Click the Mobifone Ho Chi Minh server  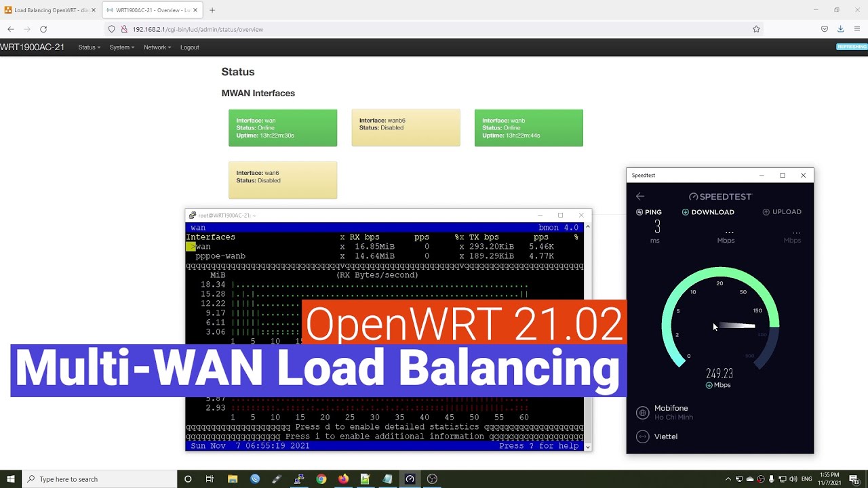pyautogui.click(x=673, y=412)
